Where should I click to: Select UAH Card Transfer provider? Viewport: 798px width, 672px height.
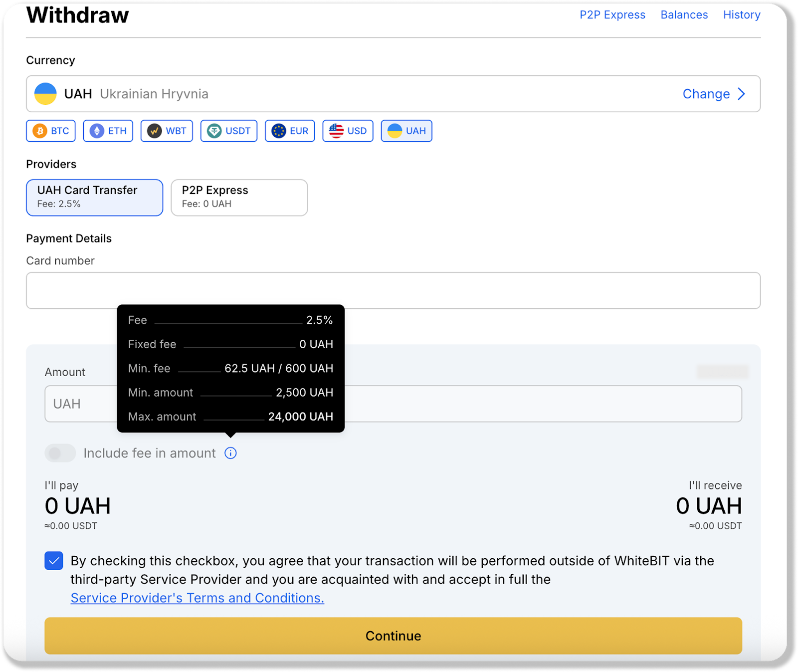(95, 198)
